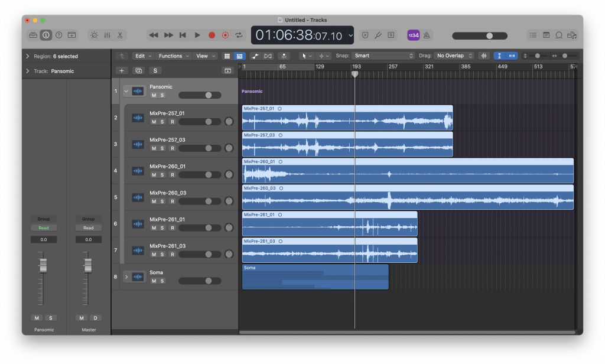Click the leave-folder up arrow button
This screenshot has height=364, width=605.
click(122, 56)
